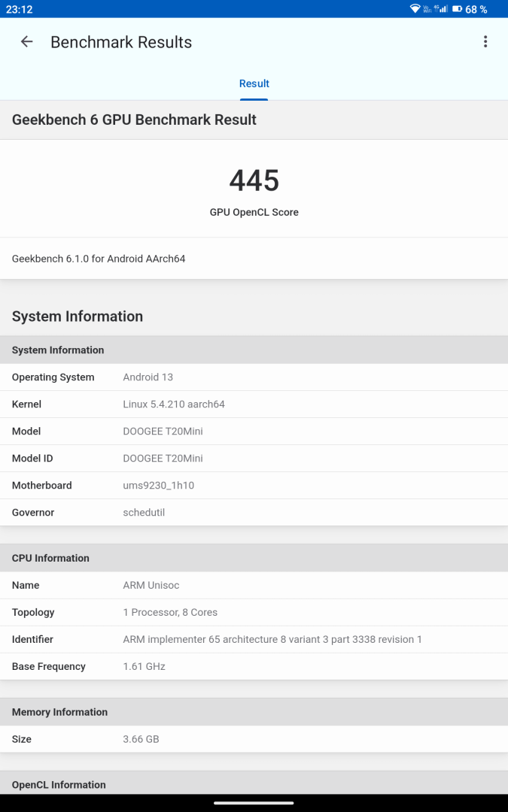Viewport: 508px width, 812px height.
Task: Tap the 445 GPU score value
Action: click(254, 180)
